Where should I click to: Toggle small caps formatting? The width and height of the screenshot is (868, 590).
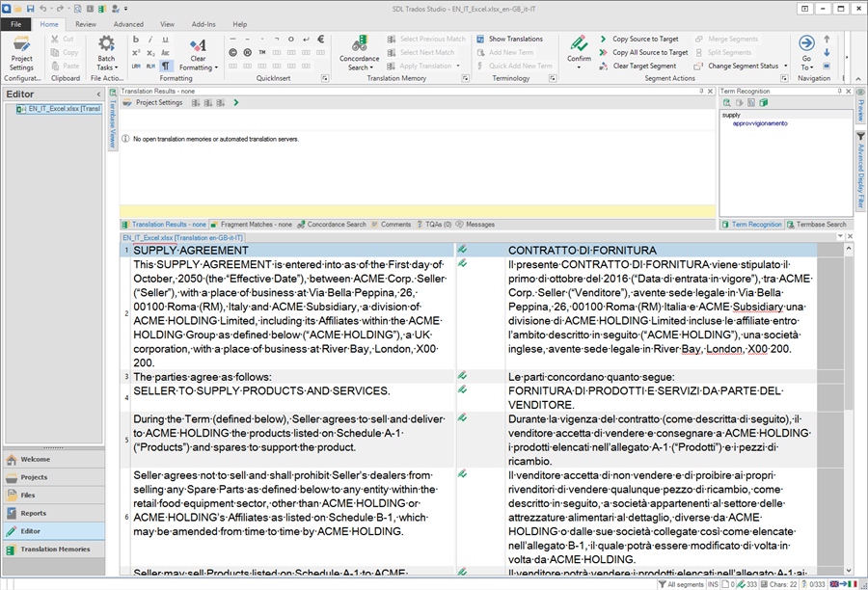point(165,53)
